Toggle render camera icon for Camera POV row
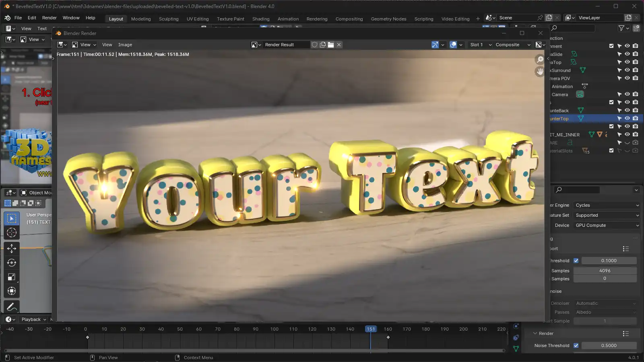The width and height of the screenshot is (644, 362). point(635,78)
